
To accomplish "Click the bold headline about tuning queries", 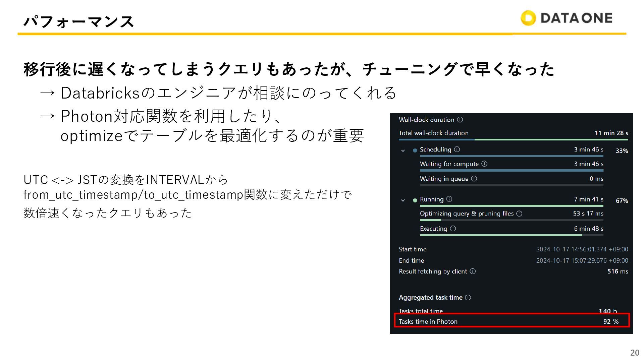I will point(289,69).
